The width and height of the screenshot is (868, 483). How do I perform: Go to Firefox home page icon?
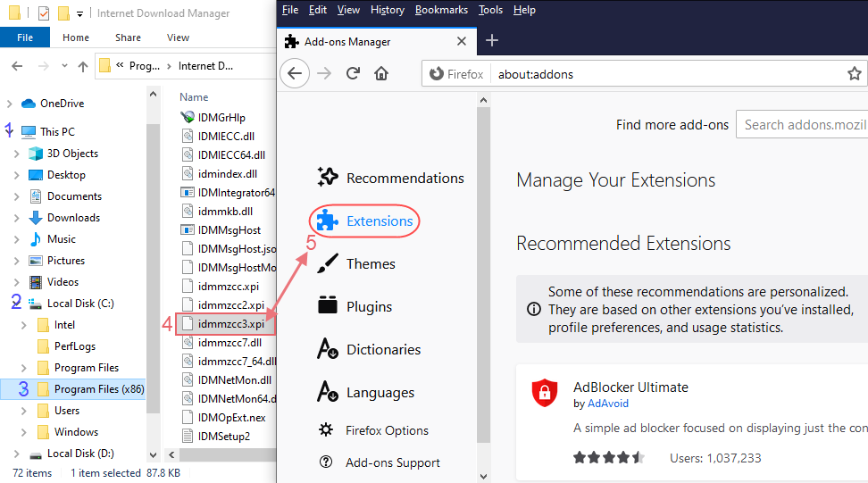point(381,73)
